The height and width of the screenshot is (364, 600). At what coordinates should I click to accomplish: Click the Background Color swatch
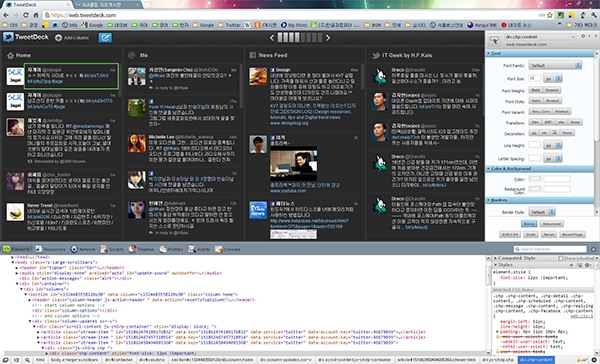(535, 189)
